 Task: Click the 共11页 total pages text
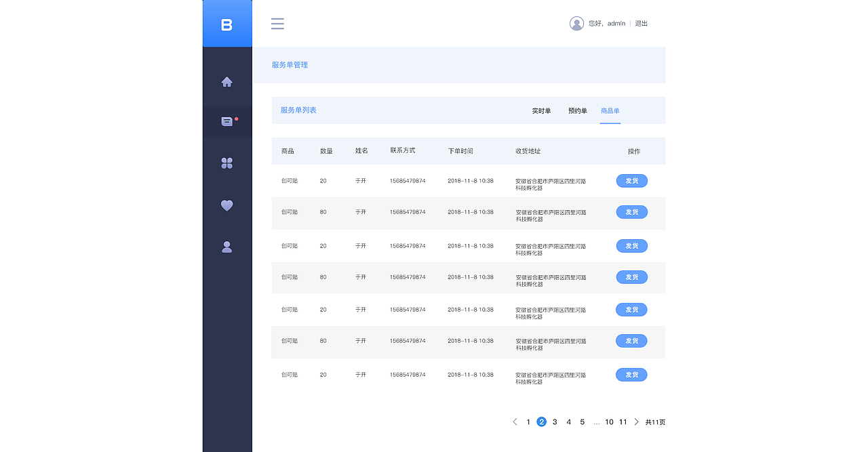click(x=655, y=422)
